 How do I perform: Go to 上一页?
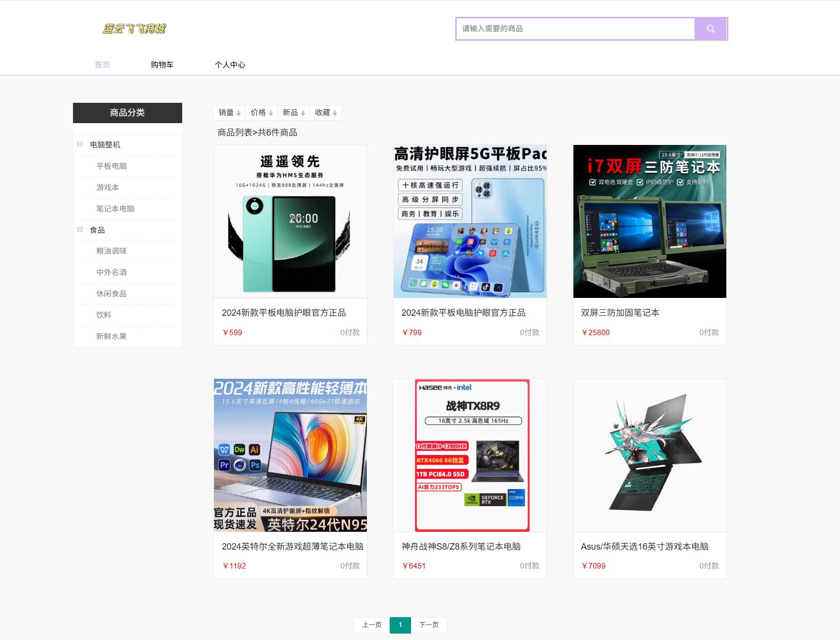point(372,625)
